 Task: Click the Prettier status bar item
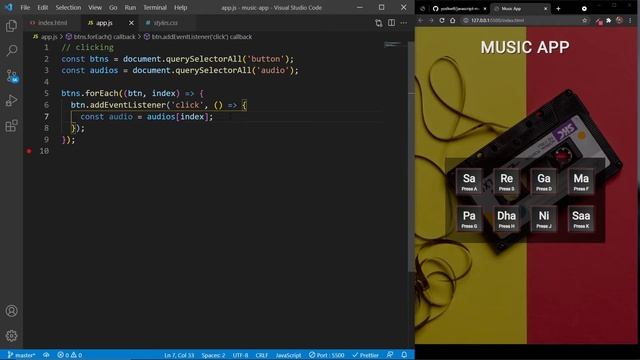365,355
